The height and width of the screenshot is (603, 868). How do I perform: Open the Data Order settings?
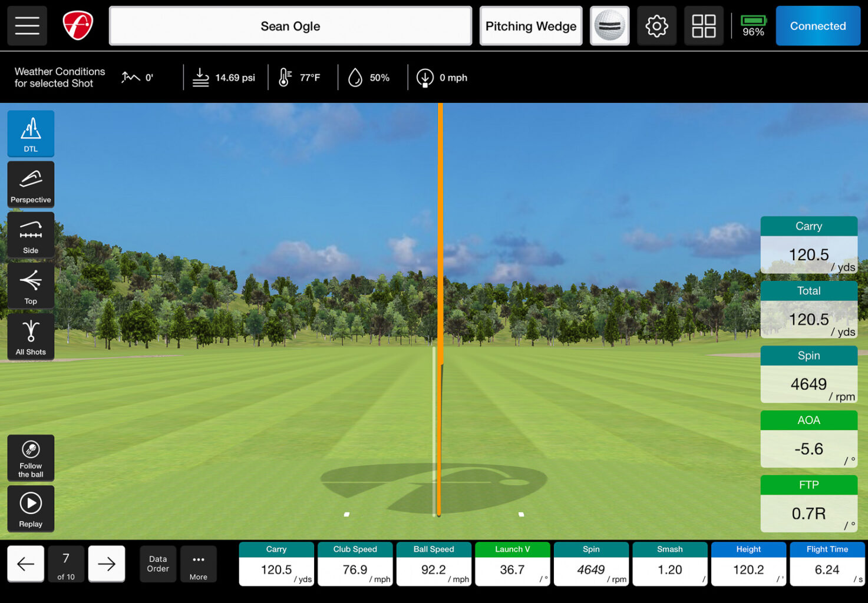click(x=157, y=564)
